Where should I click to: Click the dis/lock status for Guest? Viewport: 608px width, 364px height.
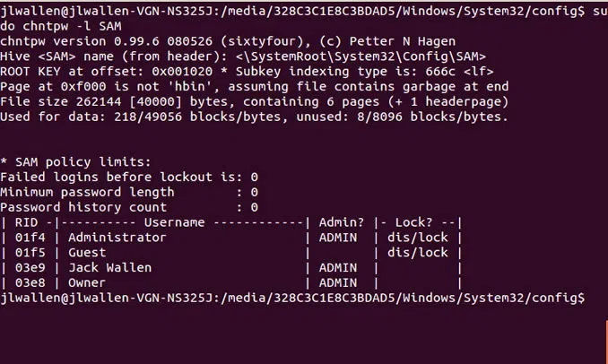click(417, 253)
